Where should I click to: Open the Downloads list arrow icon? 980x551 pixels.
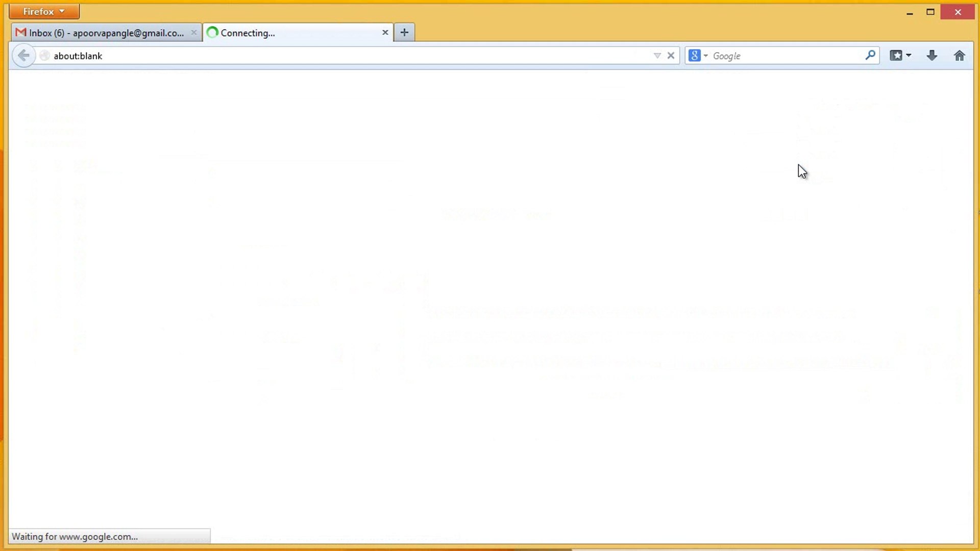pyautogui.click(x=932, y=56)
